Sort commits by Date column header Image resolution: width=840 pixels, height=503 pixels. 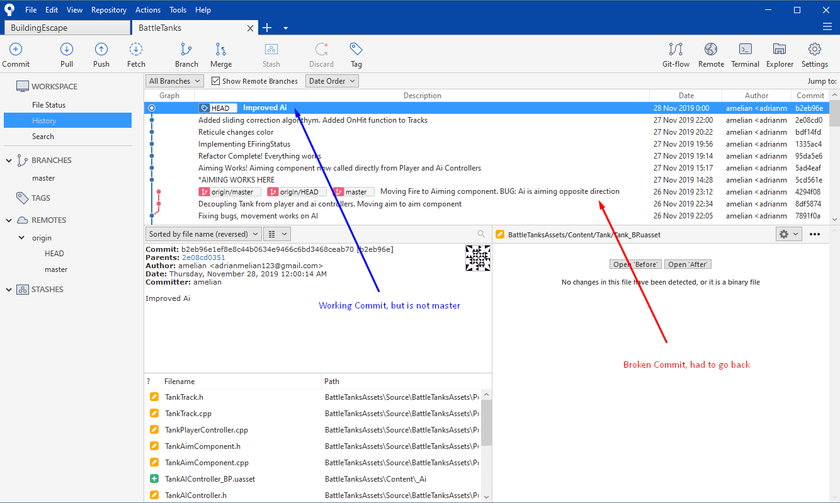coord(686,95)
